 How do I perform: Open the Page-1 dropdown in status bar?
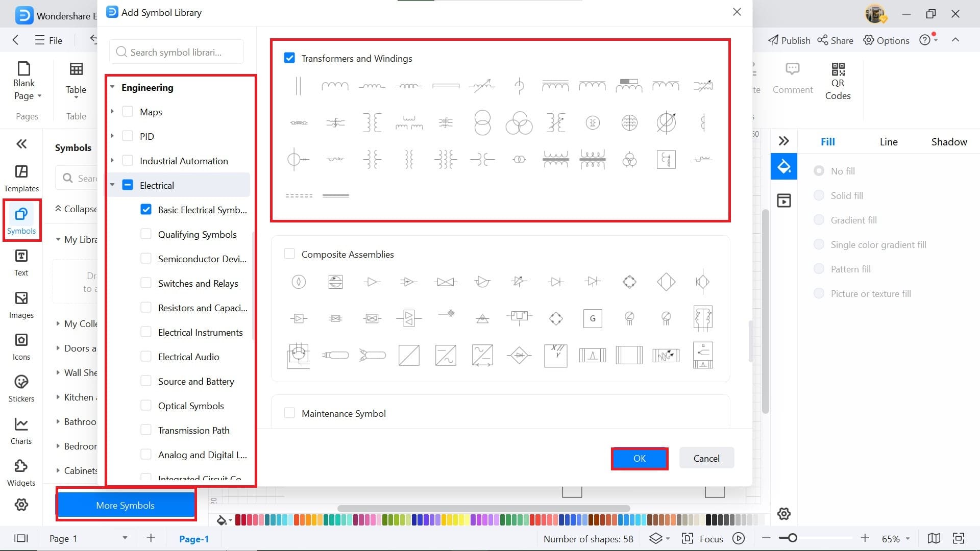125,538
